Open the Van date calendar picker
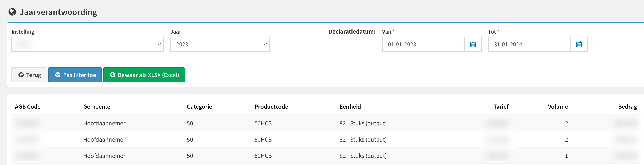This screenshot has width=644, height=165. [473, 44]
